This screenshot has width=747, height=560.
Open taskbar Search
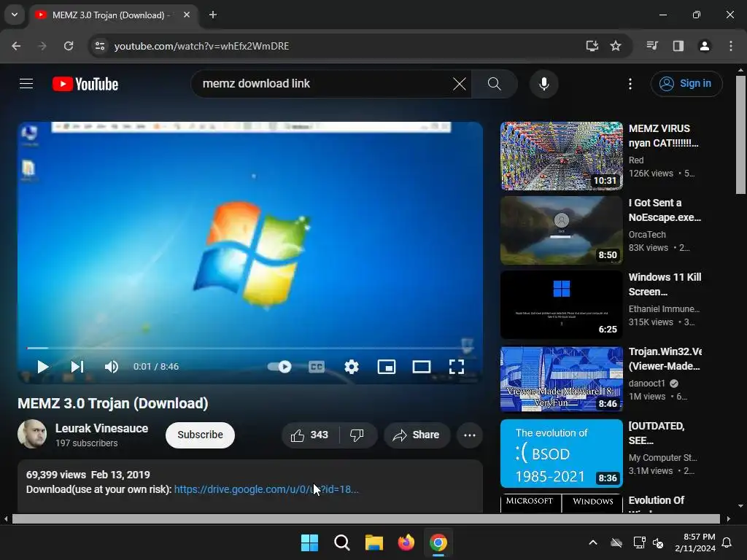[x=341, y=542]
